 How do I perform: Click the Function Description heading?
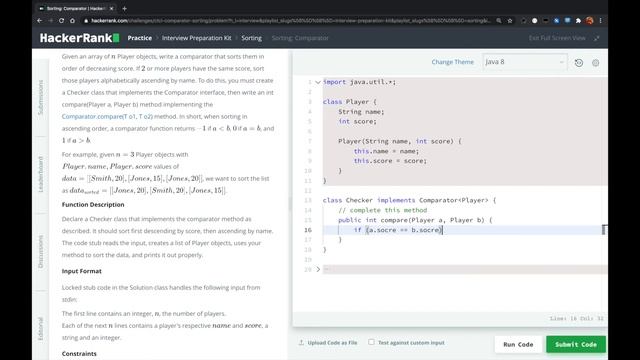coord(93,204)
